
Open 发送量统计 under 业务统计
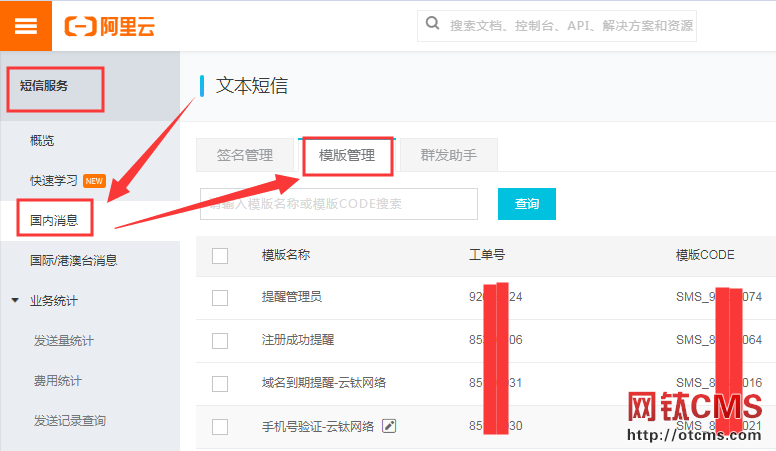click(64, 341)
